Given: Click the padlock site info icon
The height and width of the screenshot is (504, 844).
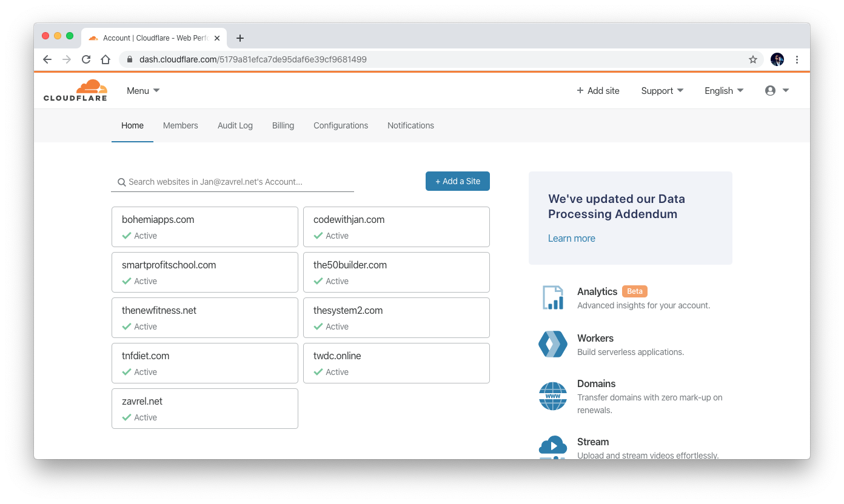Looking at the screenshot, I should 130,59.
